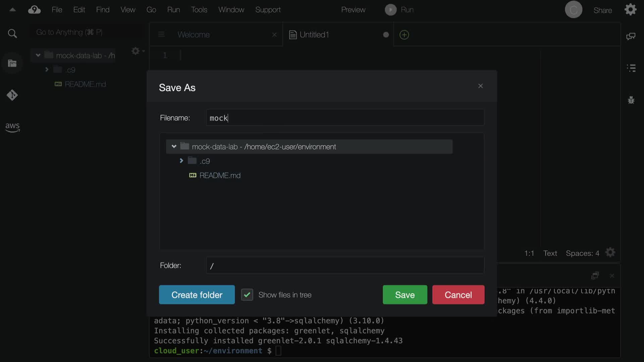Click the Filename input field

click(345, 118)
